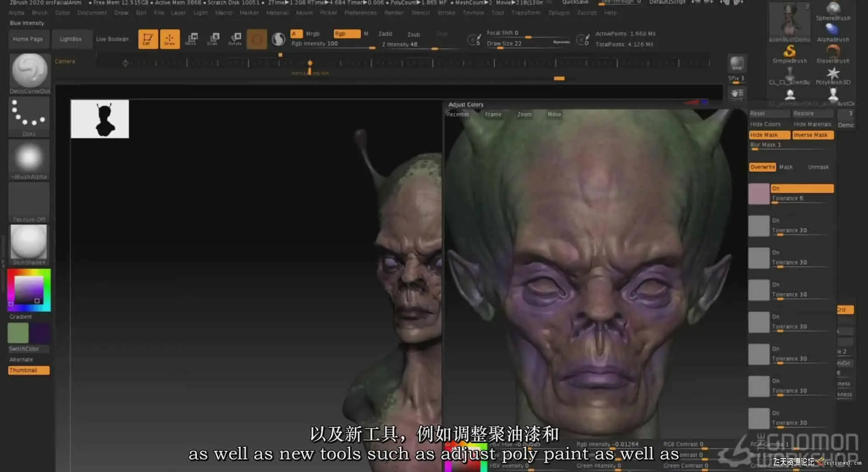Toggle the Draw mode icon
This screenshot has height=472, width=868.
click(170, 39)
